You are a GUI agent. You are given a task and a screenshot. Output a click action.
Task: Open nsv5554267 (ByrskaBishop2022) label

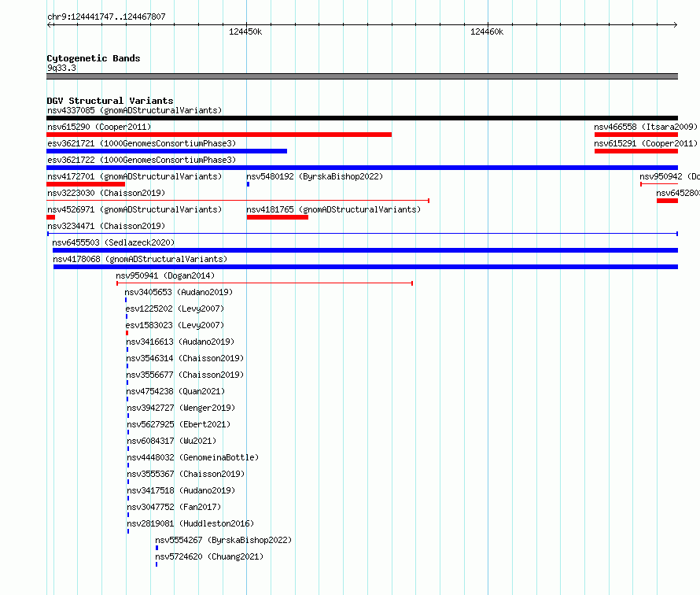pos(223,540)
